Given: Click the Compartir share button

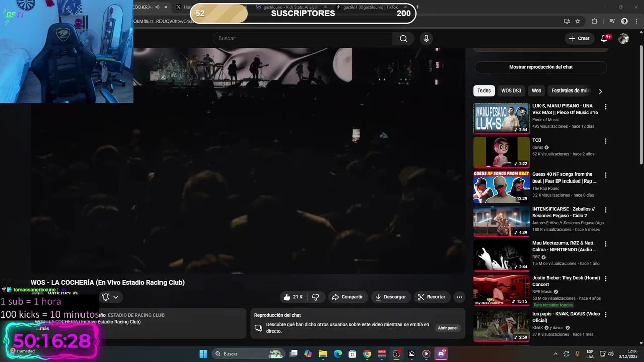Looking at the screenshot, I should pyautogui.click(x=347, y=297).
